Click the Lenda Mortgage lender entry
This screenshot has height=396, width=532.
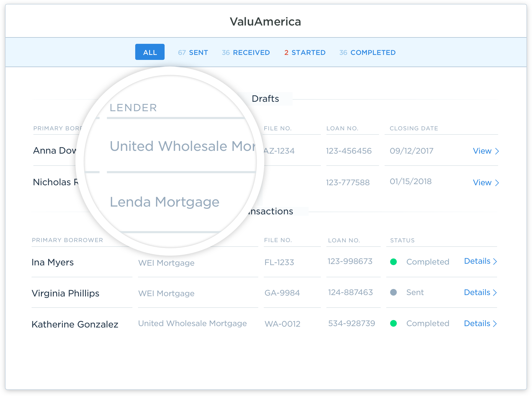[x=165, y=202]
